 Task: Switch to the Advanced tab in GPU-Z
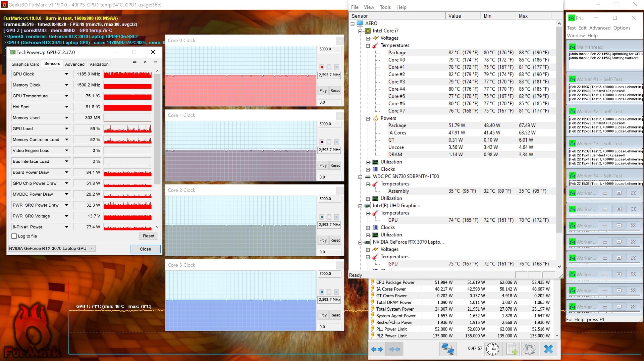(75, 64)
